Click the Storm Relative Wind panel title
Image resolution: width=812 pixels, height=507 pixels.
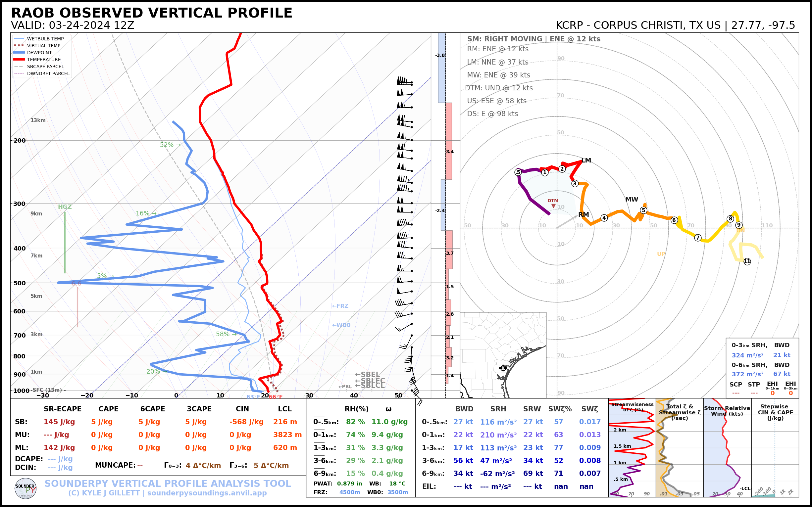point(727,411)
